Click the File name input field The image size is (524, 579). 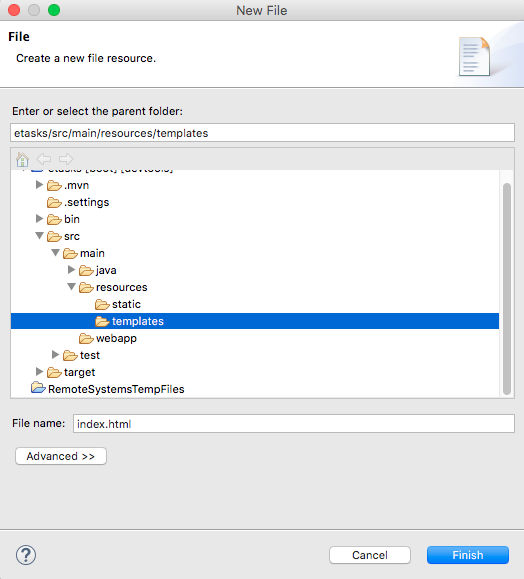294,424
